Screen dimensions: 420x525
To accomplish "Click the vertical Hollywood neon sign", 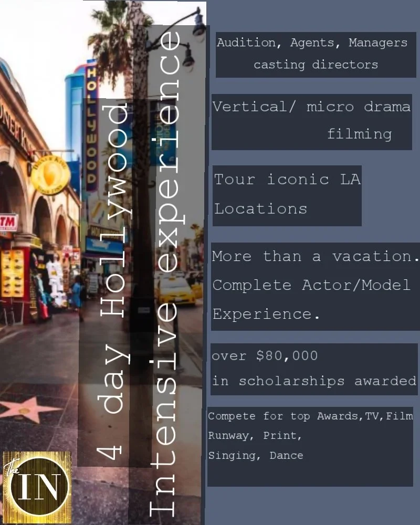I will (x=91, y=125).
